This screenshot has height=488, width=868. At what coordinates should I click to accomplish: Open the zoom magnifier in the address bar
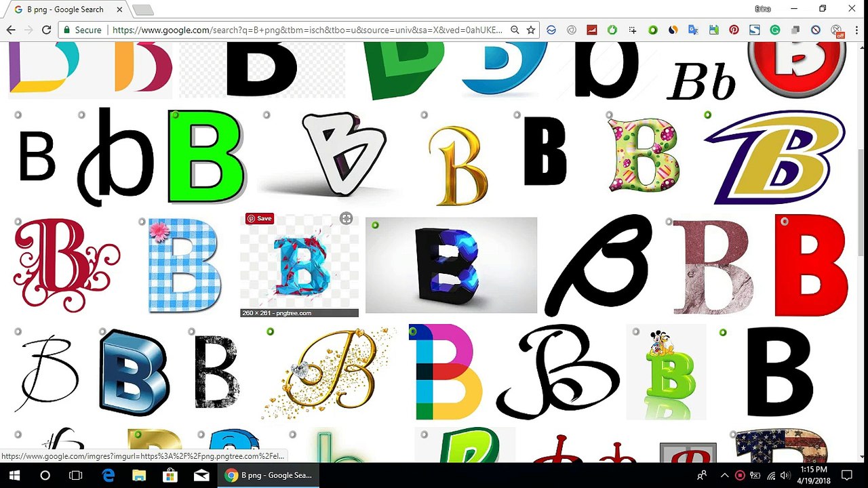(515, 30)
